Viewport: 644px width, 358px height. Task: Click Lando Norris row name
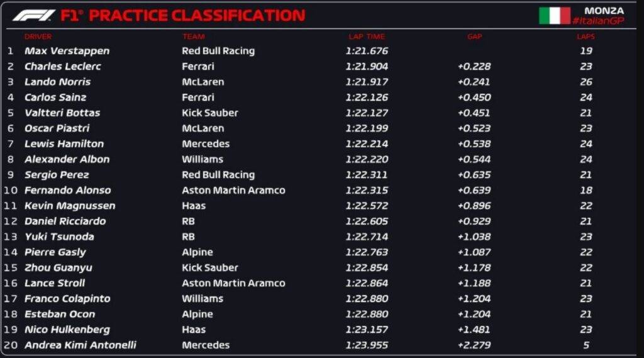[57, 82]
